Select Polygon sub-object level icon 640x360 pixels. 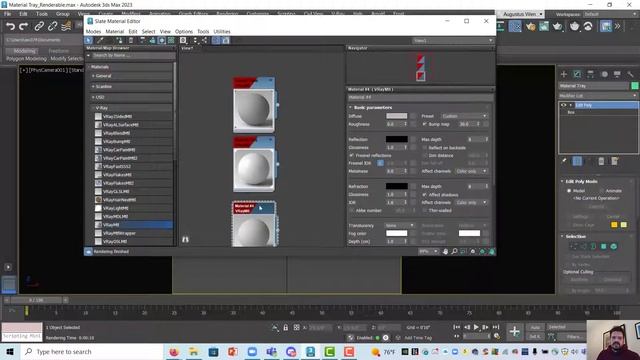604,247
